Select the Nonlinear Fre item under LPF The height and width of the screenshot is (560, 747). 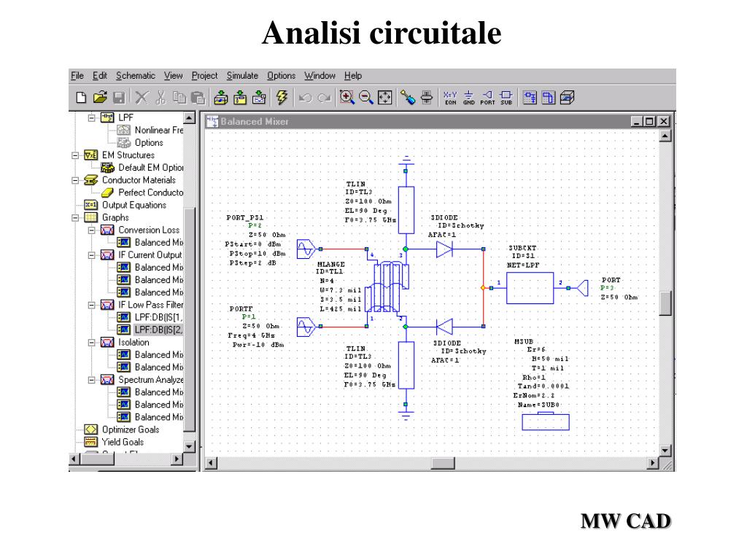pyautogui.click(x=158, y=130)
